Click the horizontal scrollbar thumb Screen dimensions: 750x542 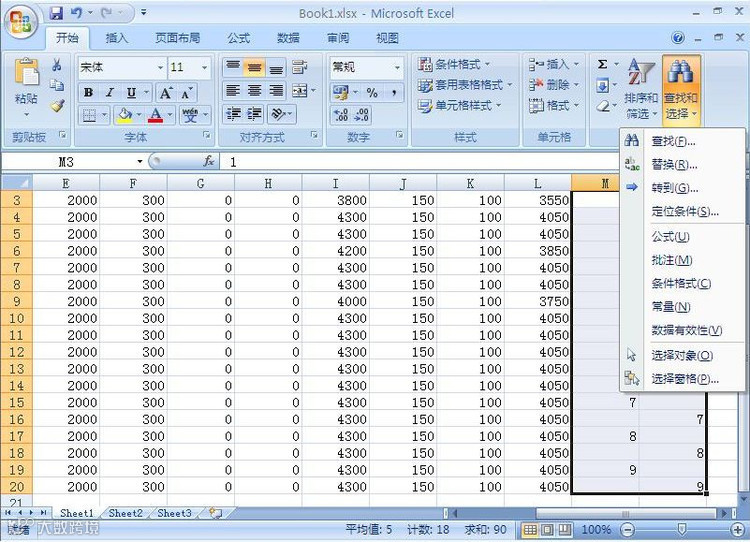click(625, 514)
